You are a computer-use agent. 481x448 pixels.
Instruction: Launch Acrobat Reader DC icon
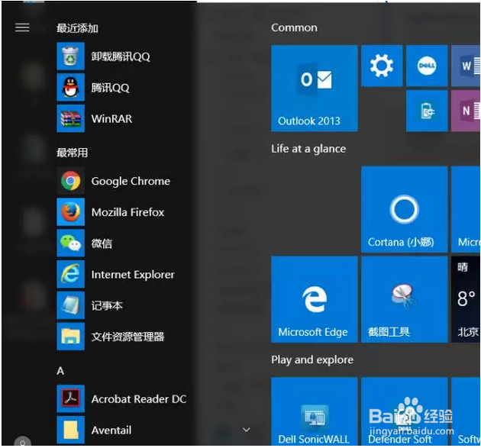click(x=70, y=398)
